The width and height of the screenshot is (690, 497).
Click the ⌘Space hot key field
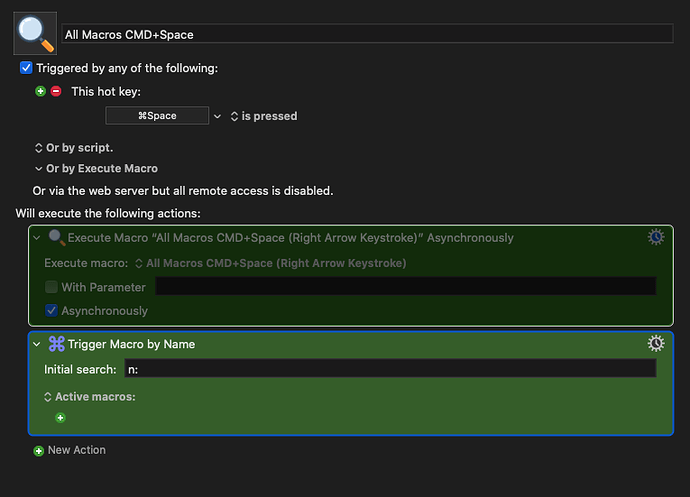pyautogui.click(x=157, y=116)
